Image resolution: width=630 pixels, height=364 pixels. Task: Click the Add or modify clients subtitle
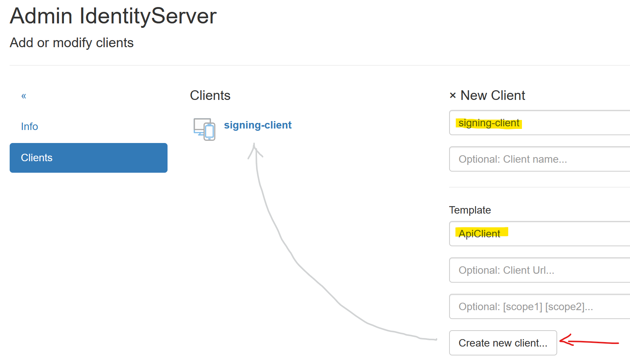pos(72,43)
